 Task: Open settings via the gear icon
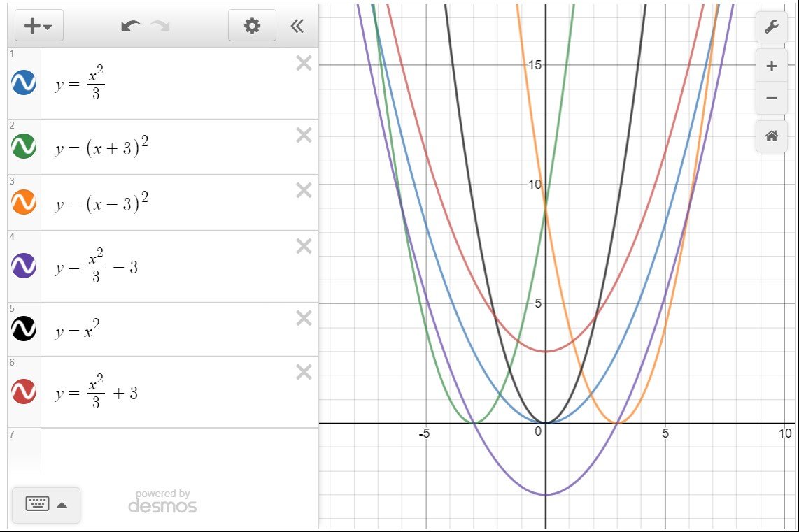252,25
